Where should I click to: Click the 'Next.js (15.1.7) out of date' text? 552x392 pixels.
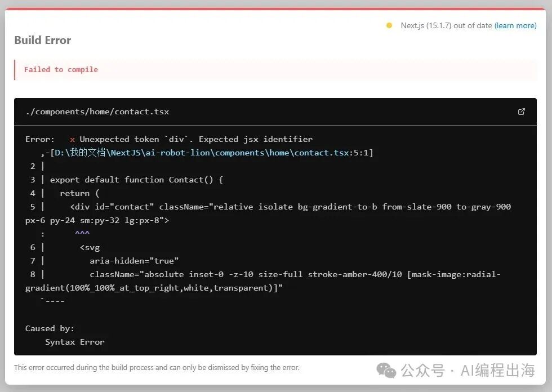pos(446,25)
